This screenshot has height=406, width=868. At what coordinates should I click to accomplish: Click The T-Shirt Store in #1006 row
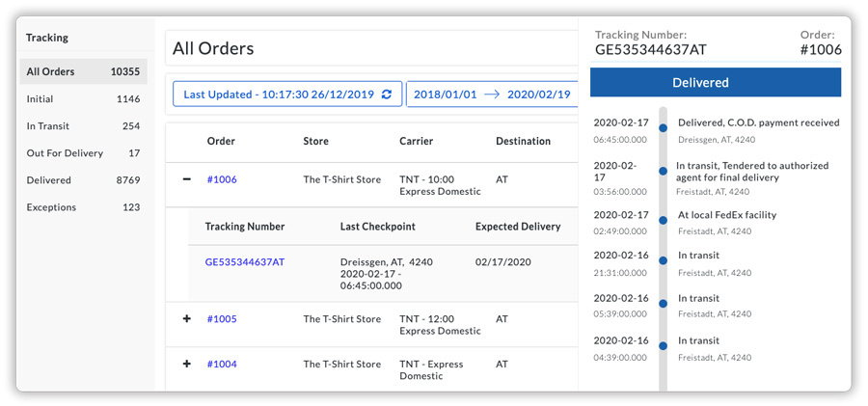coord(342,179)
